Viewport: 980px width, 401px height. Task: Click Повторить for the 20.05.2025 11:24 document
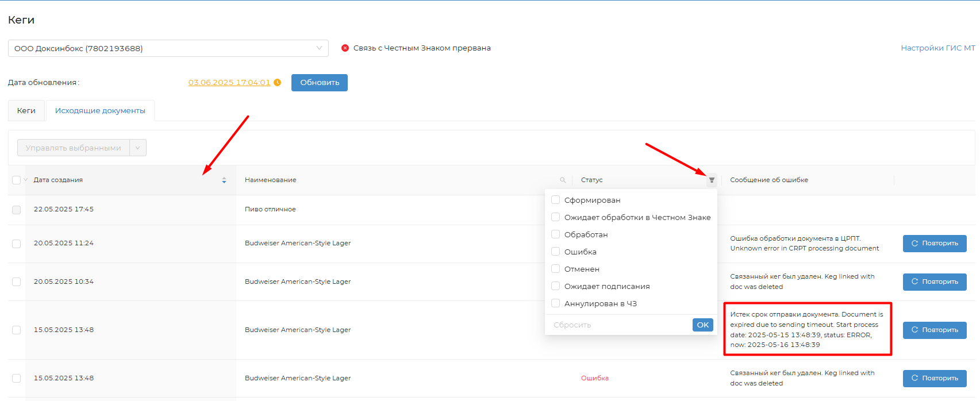934,244
